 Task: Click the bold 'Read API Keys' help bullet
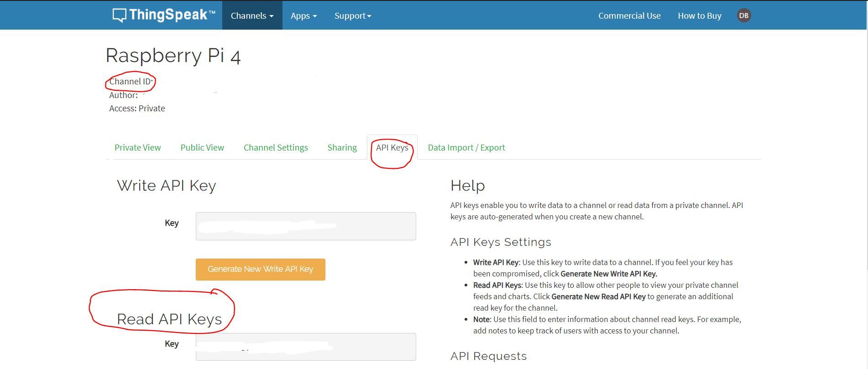pos(497,285)
